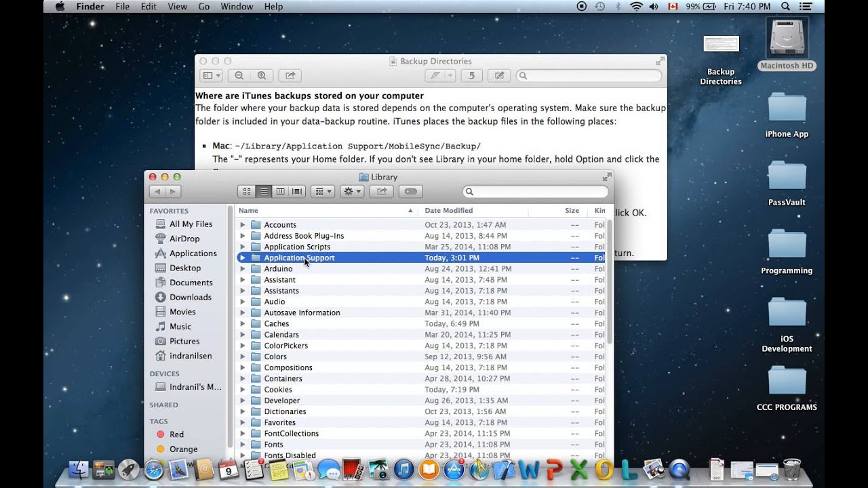Open Music in the Finder sidebar

180,327
